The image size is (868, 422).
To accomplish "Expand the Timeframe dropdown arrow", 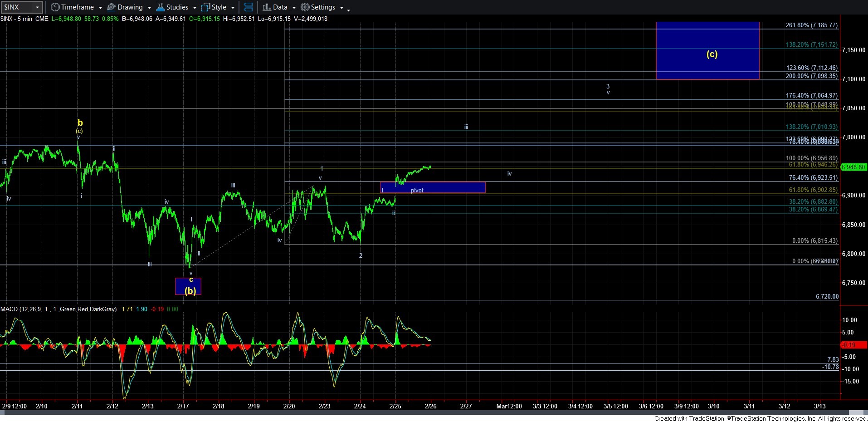I will pos(100,8).
